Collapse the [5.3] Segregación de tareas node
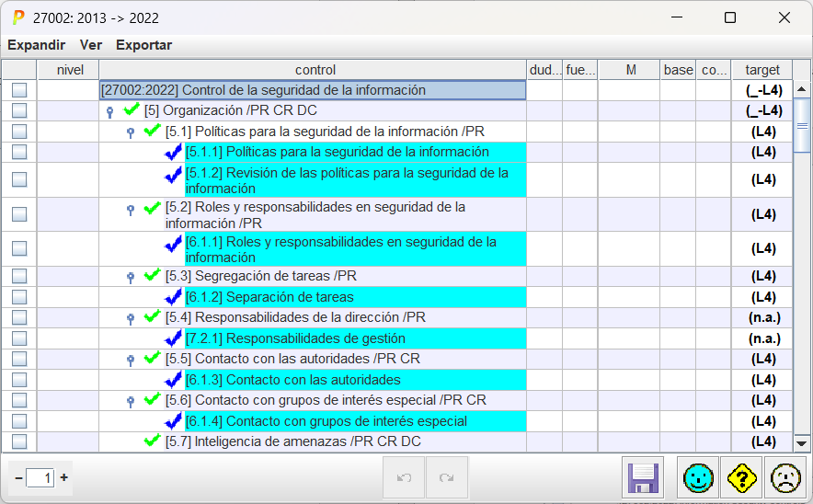The image size is (813, 504). [x=131, y=278]
